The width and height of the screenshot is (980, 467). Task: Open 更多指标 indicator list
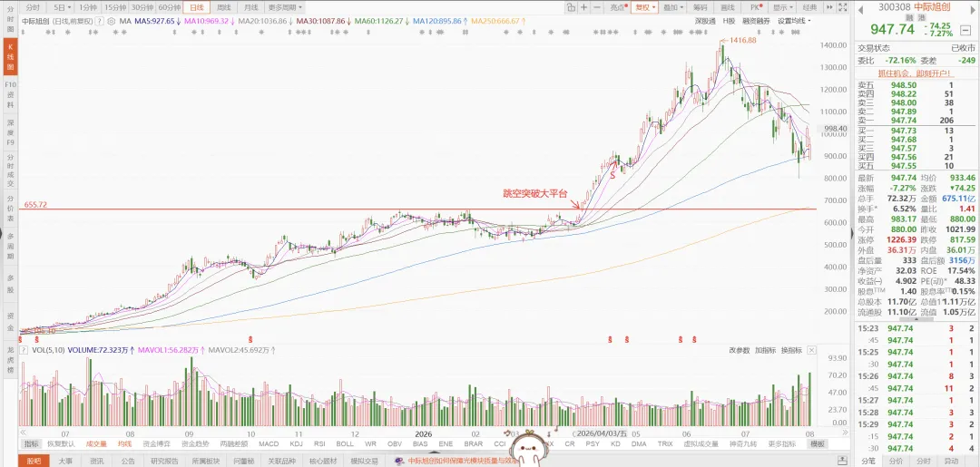pos(782,444)
